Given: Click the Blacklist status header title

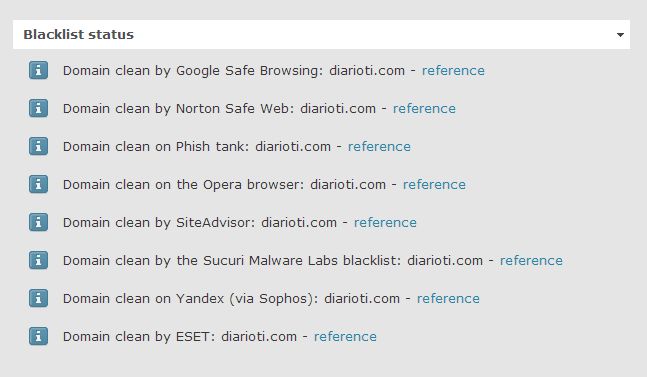Looking at the screenshot, I should click(x=78, y=34).
